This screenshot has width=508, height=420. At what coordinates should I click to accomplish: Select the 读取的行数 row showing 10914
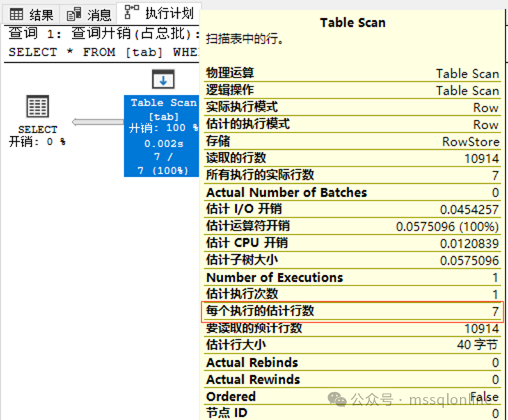tap(353, 158)
